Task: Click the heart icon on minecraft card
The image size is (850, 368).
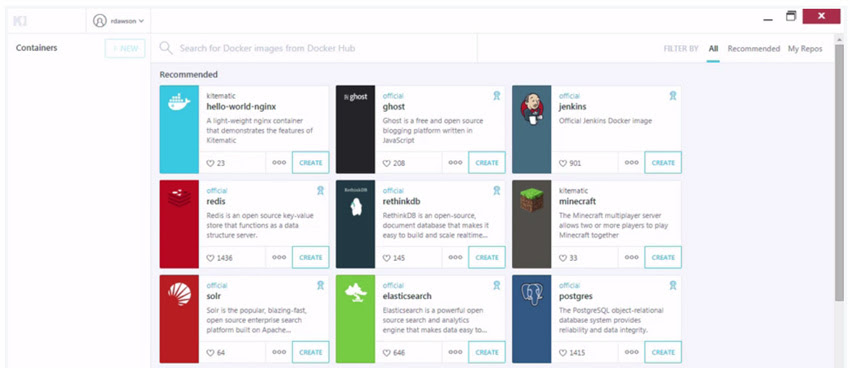Action: [563, 258]
